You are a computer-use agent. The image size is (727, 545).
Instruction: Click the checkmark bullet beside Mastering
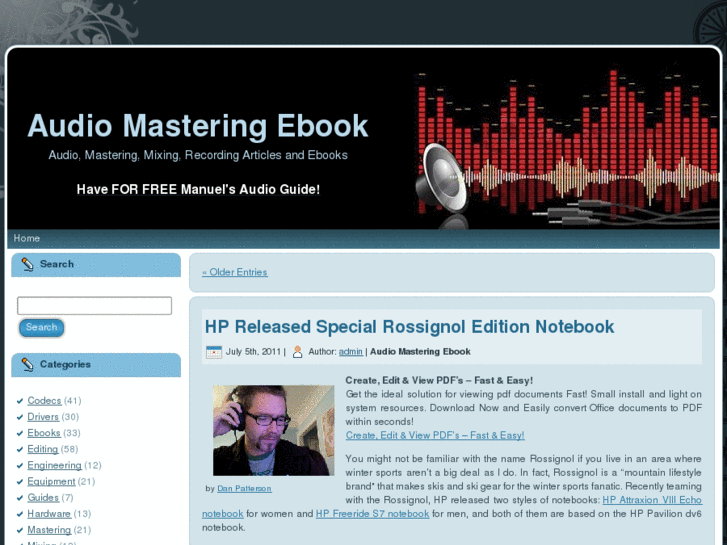click(x=19, y=531)
